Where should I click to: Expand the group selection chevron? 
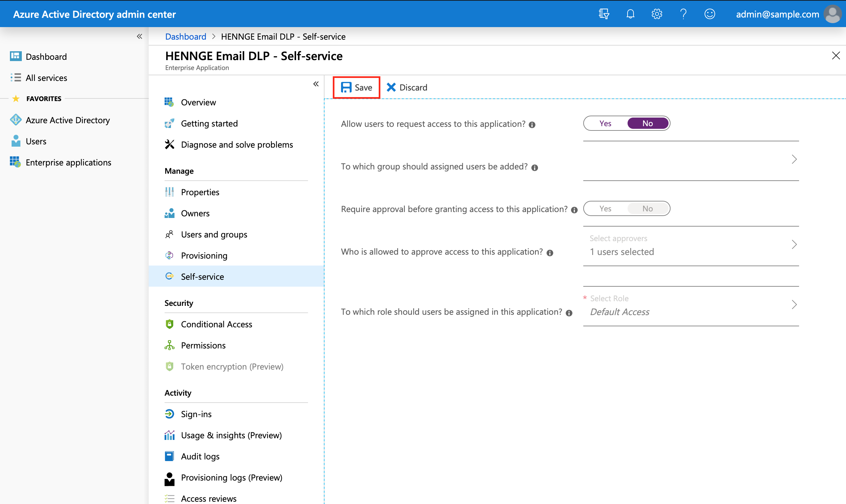point(794,159)
